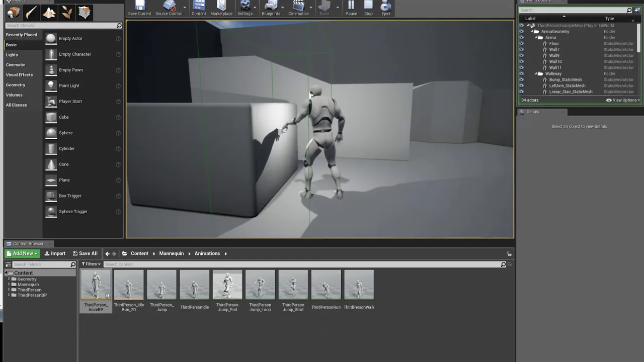Toggle visibility eye for Bump_StaticMesh
This screenshot has width=644, height=362.
[521, 80]
